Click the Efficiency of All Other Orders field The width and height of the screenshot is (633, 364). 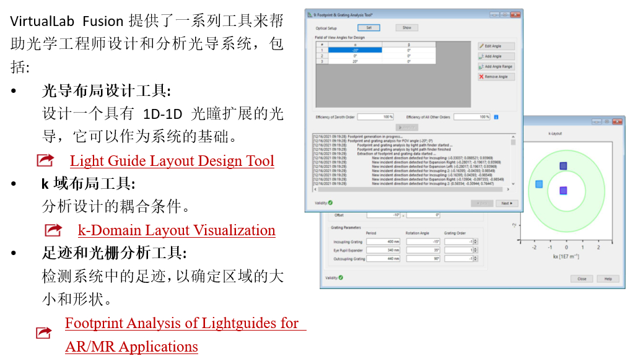tap(472, 117)
